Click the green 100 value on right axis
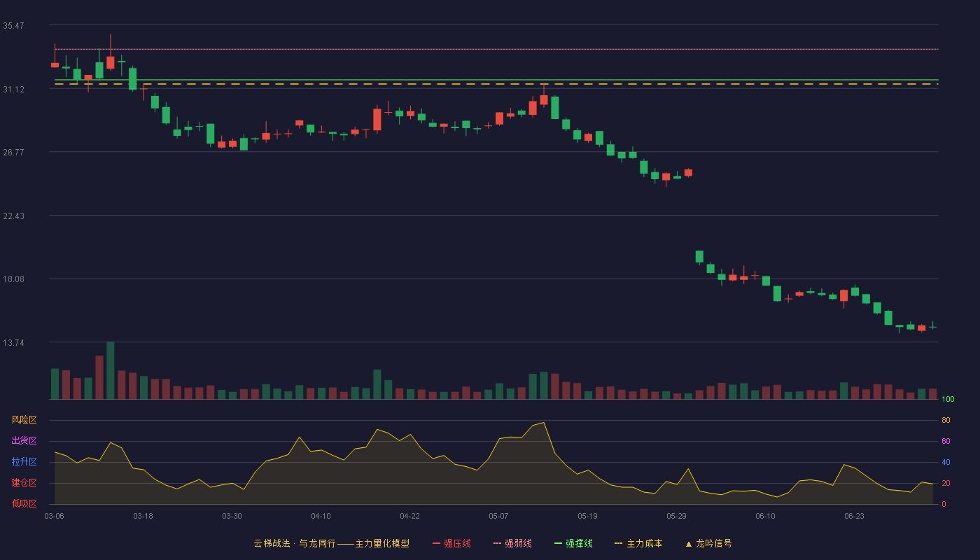The width and height of the screenshot is (980, 560). [948, 400]
